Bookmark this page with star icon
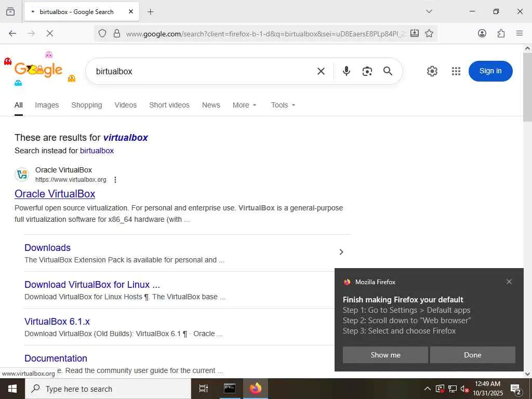 429,33
